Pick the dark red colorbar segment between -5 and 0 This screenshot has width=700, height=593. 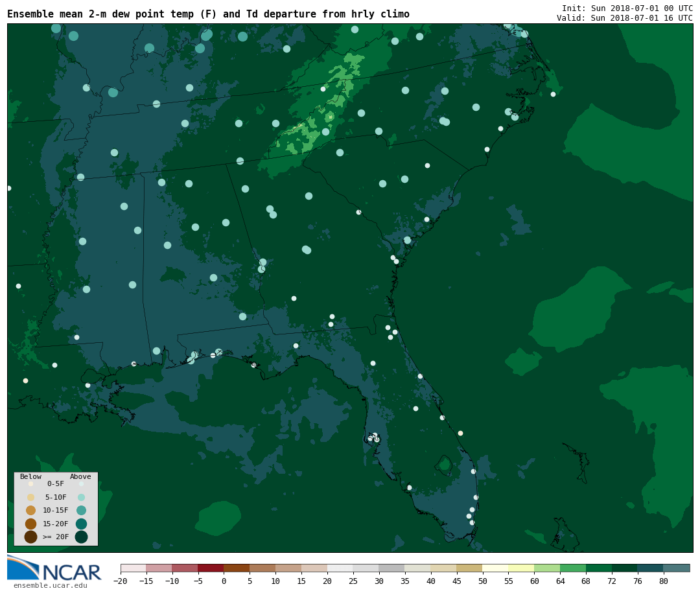point(211,568)
